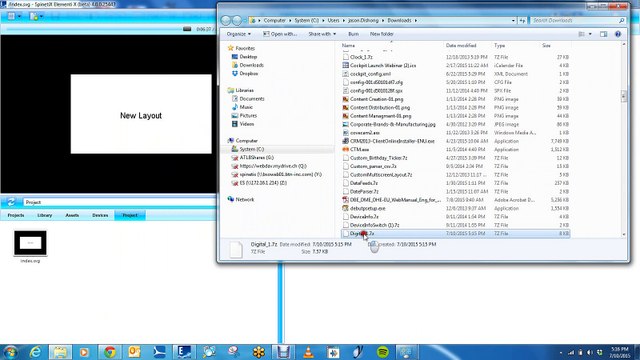This screenshot has height=360, width=640.
Task: Select the index.svg thumbnail
Action: point(30,243)
